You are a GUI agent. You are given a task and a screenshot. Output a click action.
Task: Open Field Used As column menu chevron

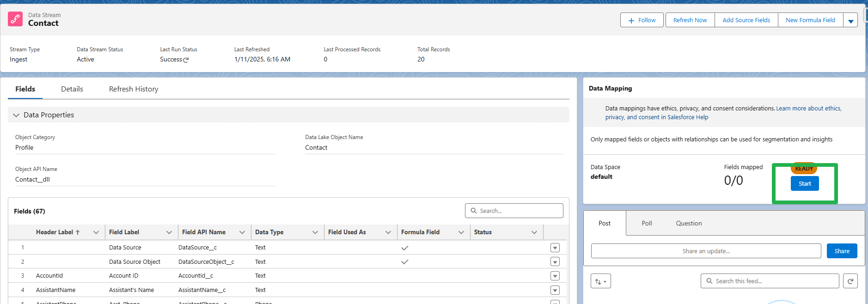tap(388, 232)
